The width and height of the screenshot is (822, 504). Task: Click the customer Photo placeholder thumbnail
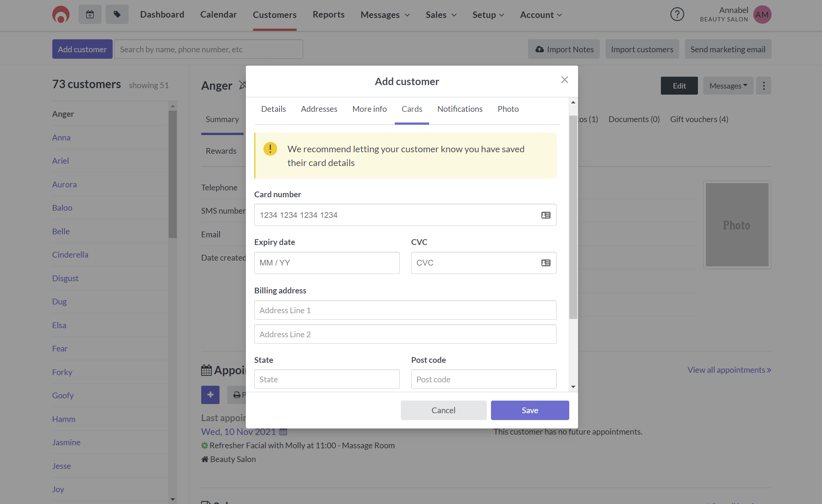click(737, 225)
